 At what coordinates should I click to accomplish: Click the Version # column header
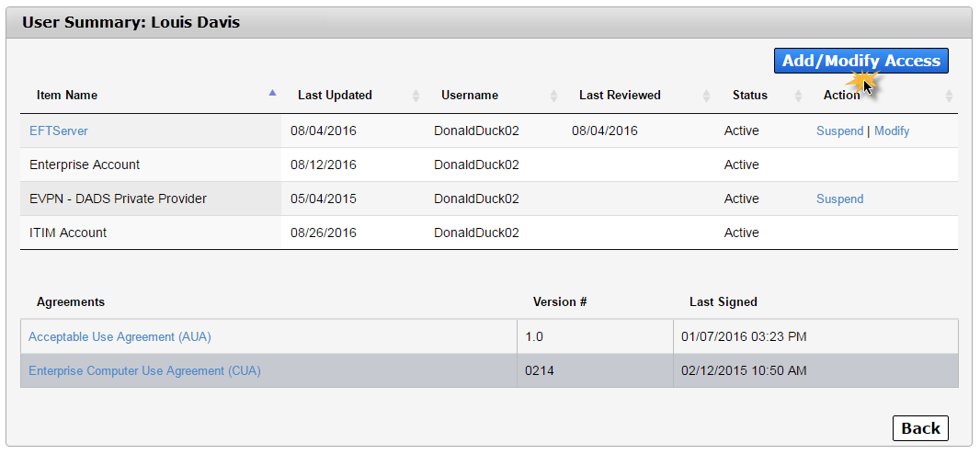559,301
